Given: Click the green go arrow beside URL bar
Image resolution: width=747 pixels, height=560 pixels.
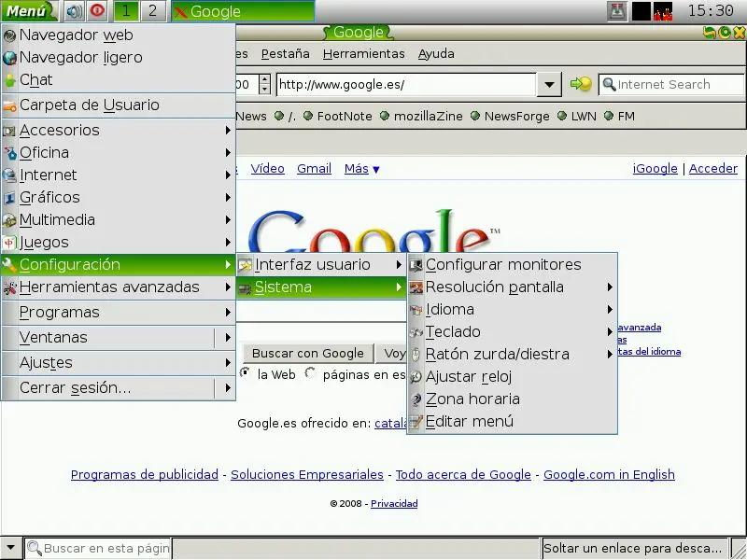Looking at the screenshot, I should 580,84.
